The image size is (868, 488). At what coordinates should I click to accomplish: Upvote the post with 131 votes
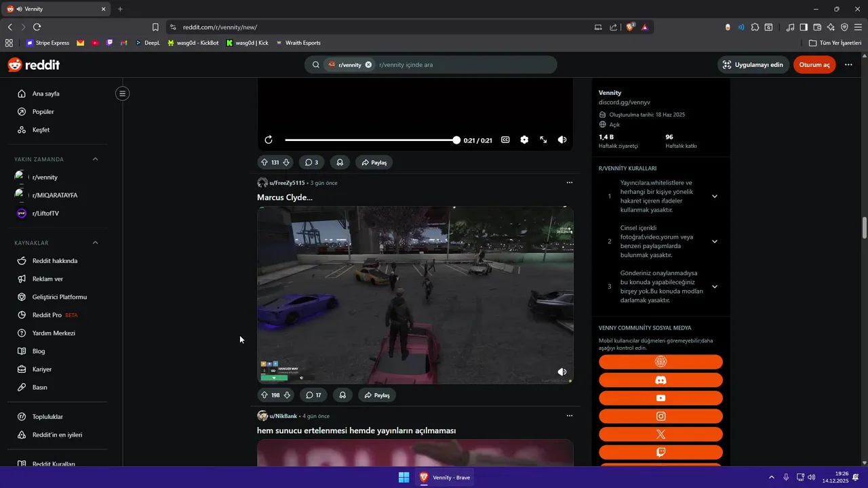coord(264,163)
